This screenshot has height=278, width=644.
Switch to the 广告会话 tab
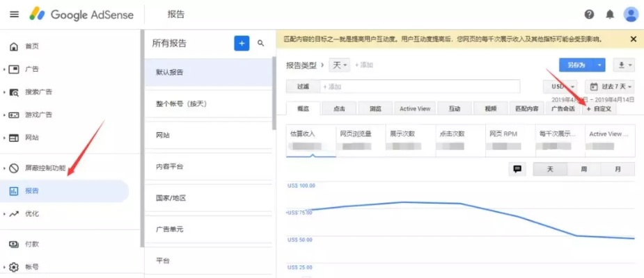(563, 108)
